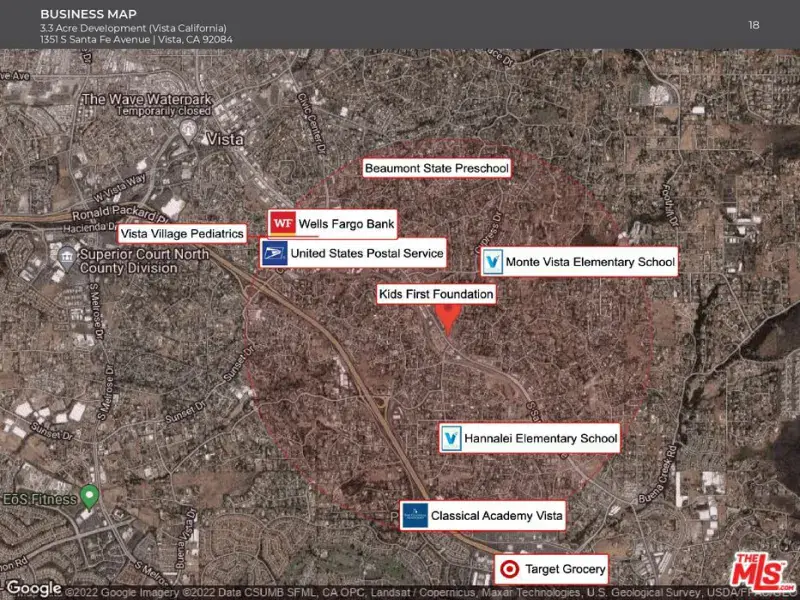Click the Target bullseye logo
Viewport: 800px width, 600px height.
point(509,569)
